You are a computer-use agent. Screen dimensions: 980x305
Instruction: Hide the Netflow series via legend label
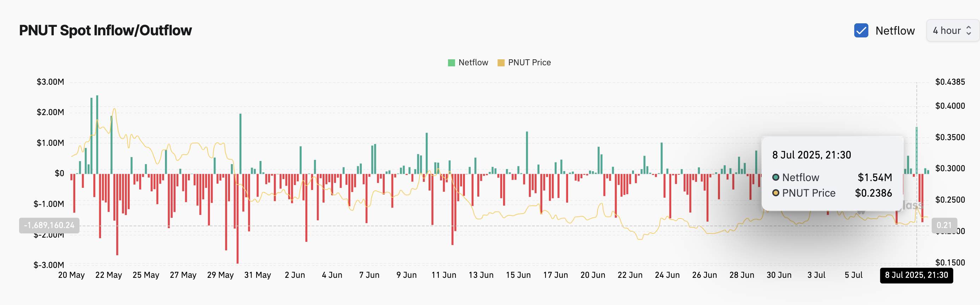[473, 62]
